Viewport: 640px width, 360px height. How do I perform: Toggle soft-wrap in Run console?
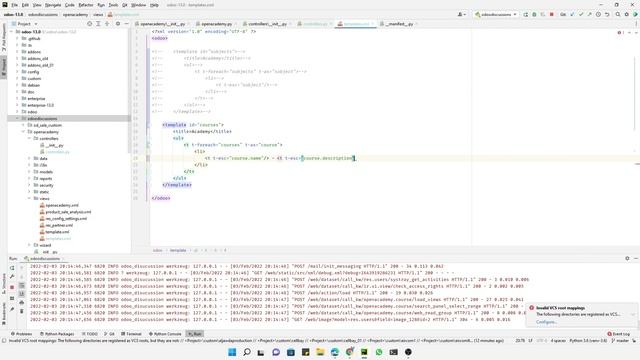tap(22, 285)
